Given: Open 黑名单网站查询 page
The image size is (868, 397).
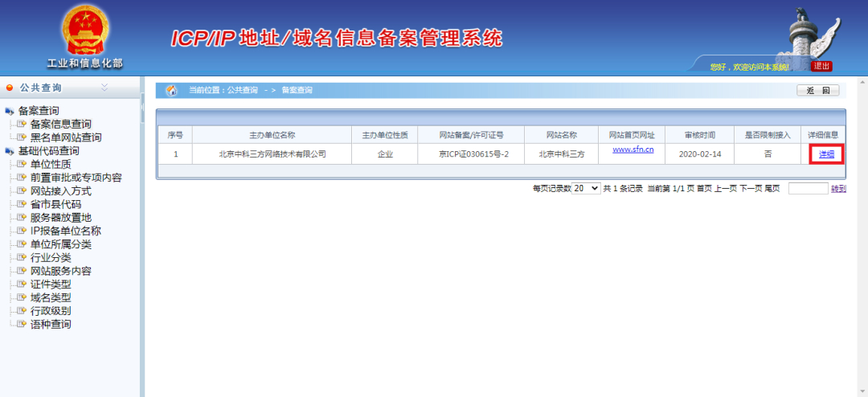Looking at the screenshot, I should [66, 137].
